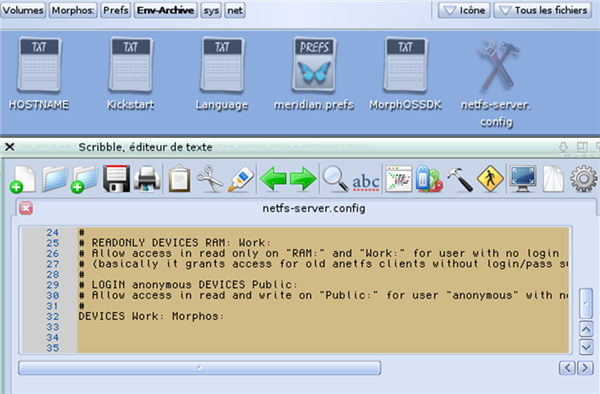Image resolution: width=600 pixels, height=394 pixels.
Task: Click line number 32 in the gutter
Action: pos(53,317)
